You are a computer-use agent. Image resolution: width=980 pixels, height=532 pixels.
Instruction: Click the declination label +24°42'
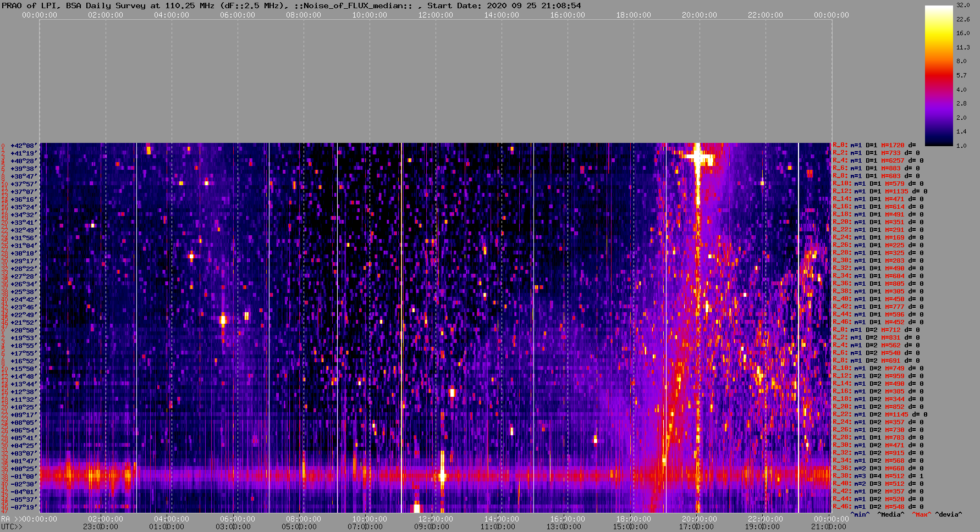24,300
